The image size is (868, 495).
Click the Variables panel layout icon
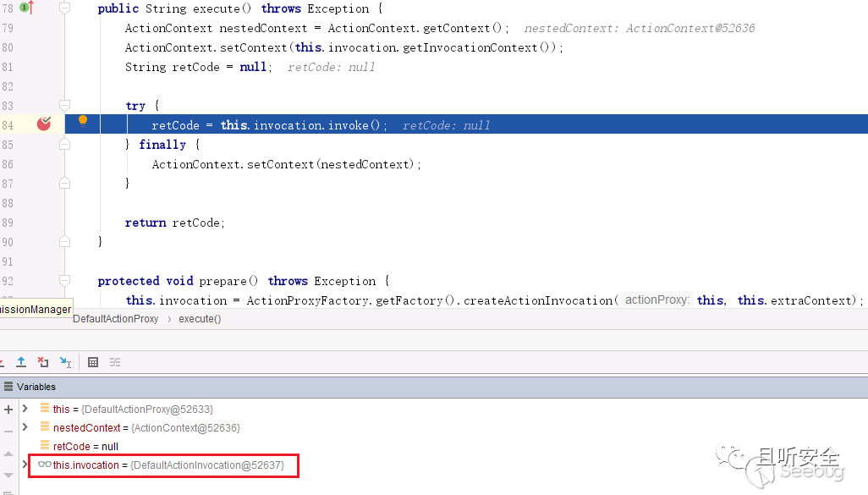pyautogui.click(x=8, y=387)
